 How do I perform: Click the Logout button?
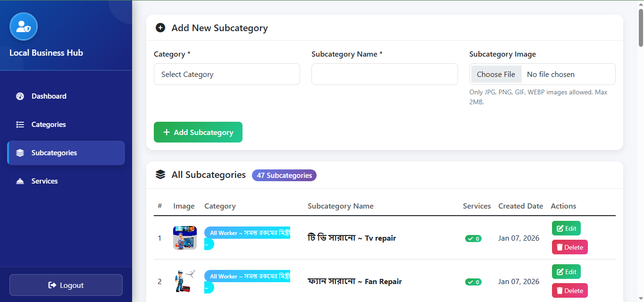point(66,285)
